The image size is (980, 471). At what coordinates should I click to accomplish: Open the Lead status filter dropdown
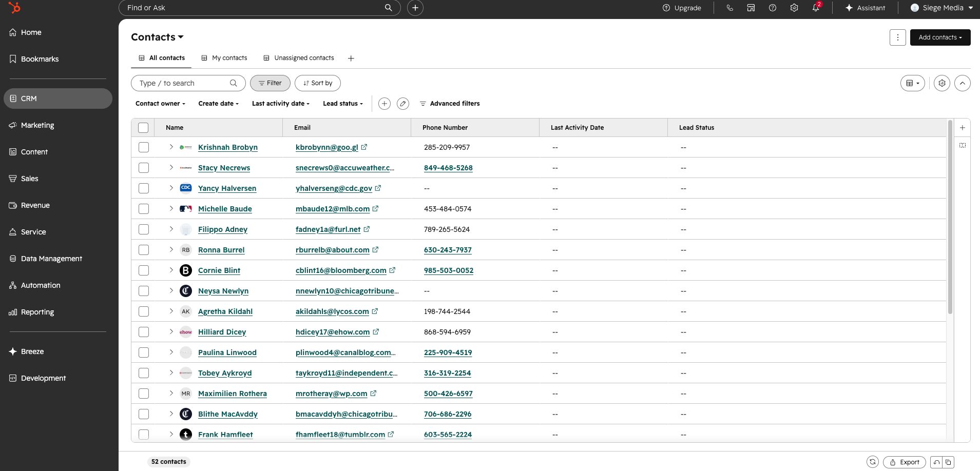[x=343, y=104]
